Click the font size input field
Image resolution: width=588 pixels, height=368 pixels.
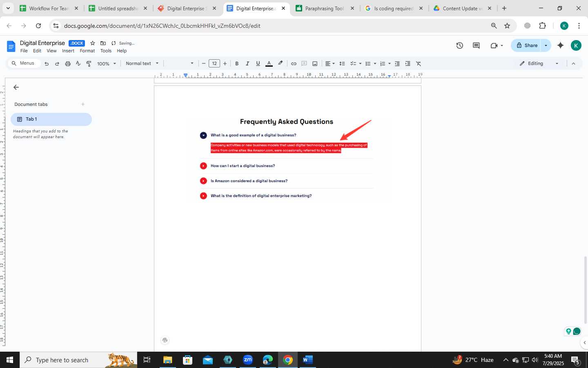coord(214,64)
